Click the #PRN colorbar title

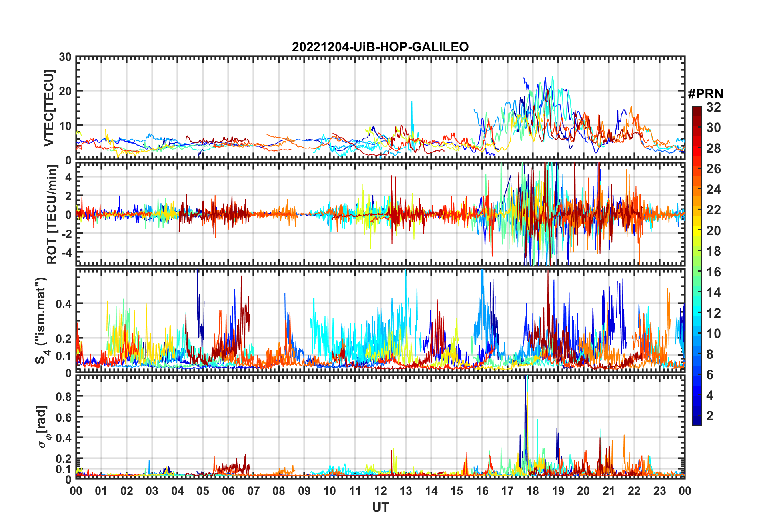(705, 94)
